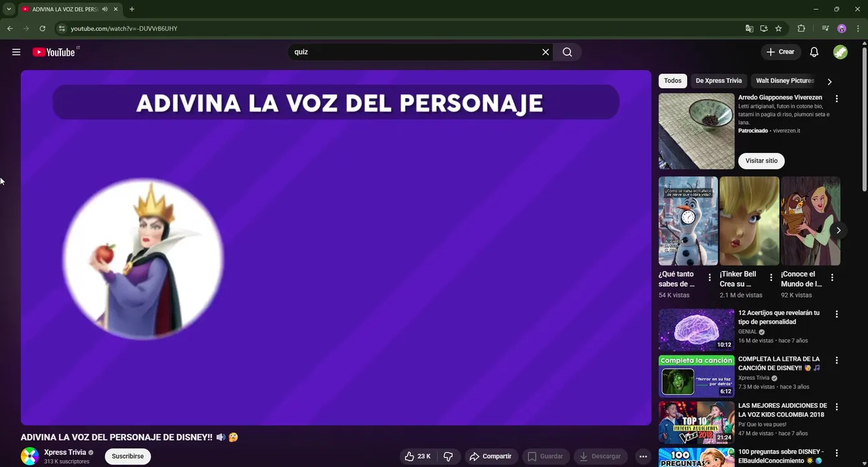Click the browser address bar URL
Image resolution: width=868 pixels, height=467 pixels.
point(124,29)
